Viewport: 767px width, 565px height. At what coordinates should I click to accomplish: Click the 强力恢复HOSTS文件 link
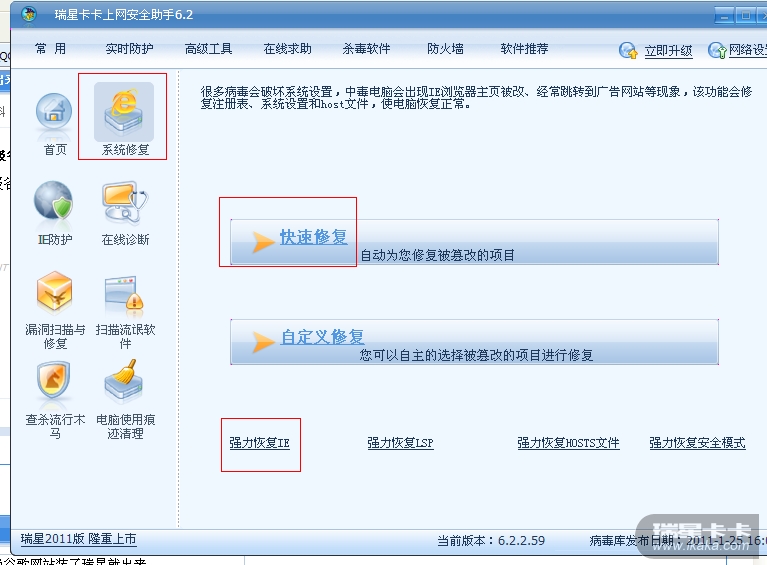[568, 443]
